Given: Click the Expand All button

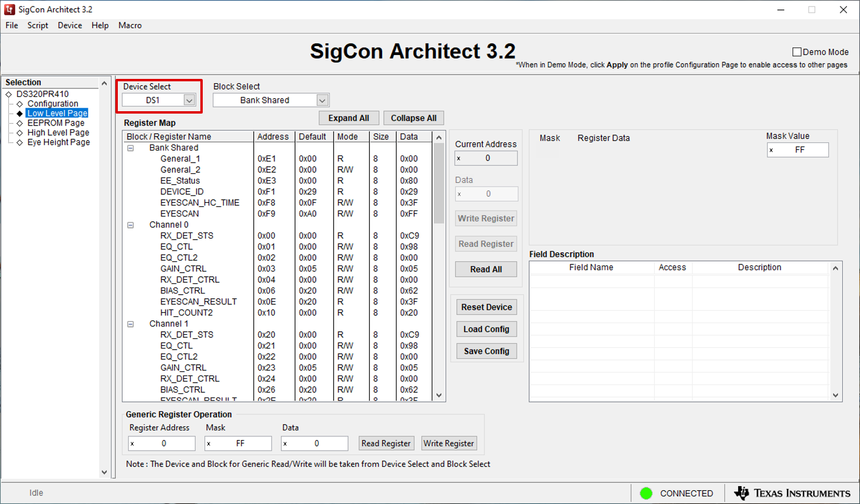Looking at the screenshot, I should pyautogui.click(x=349, y=118).
